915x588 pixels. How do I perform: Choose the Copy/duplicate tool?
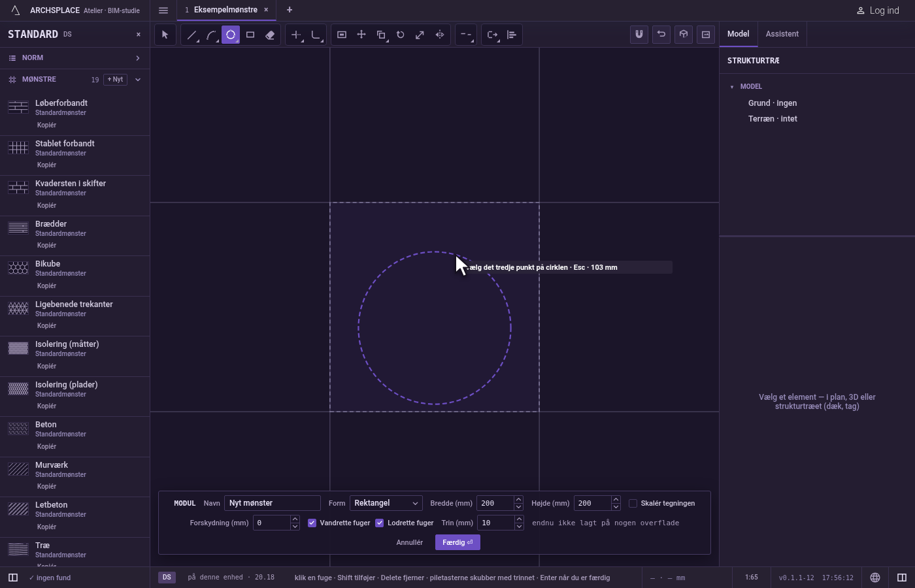point(381,35)
